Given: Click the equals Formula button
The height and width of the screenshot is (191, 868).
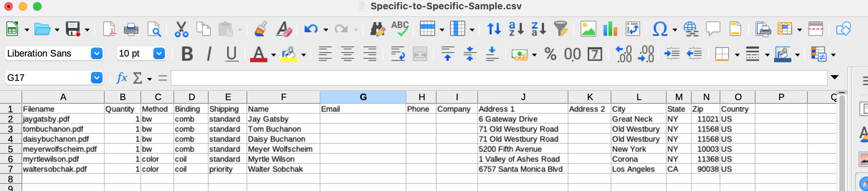Looking at the screenshot, I should click(162, 78).
